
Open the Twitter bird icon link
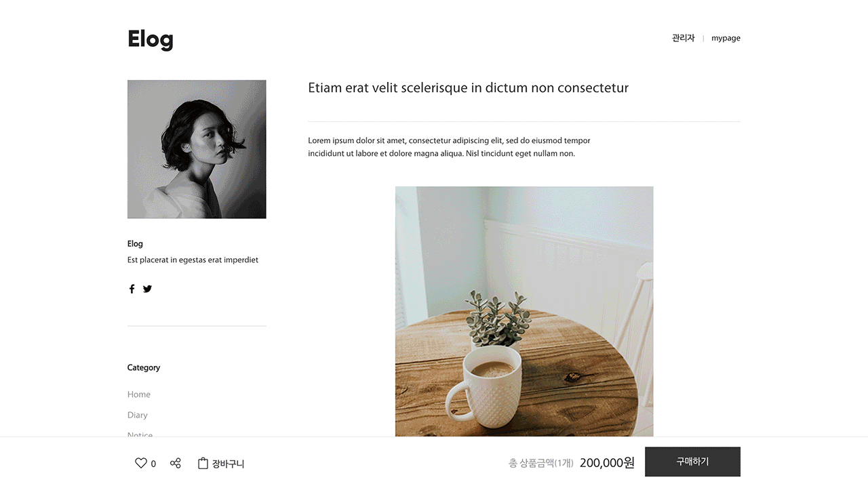[147, 289]
